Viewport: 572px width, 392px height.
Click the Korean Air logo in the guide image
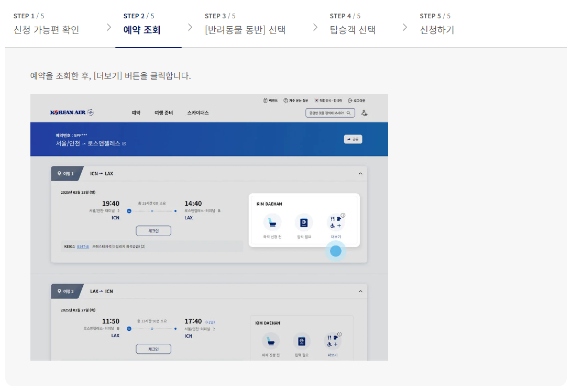point(72,113)
